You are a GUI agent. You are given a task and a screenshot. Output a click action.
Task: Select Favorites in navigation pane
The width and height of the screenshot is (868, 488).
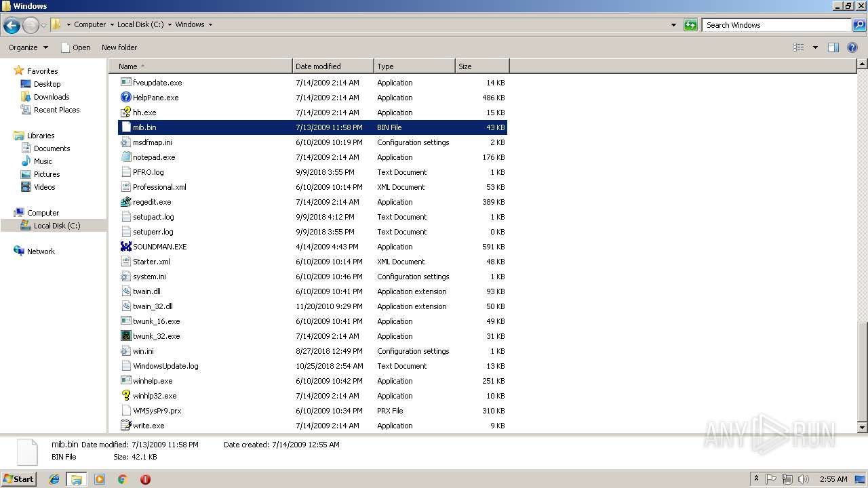click(42, 71)
